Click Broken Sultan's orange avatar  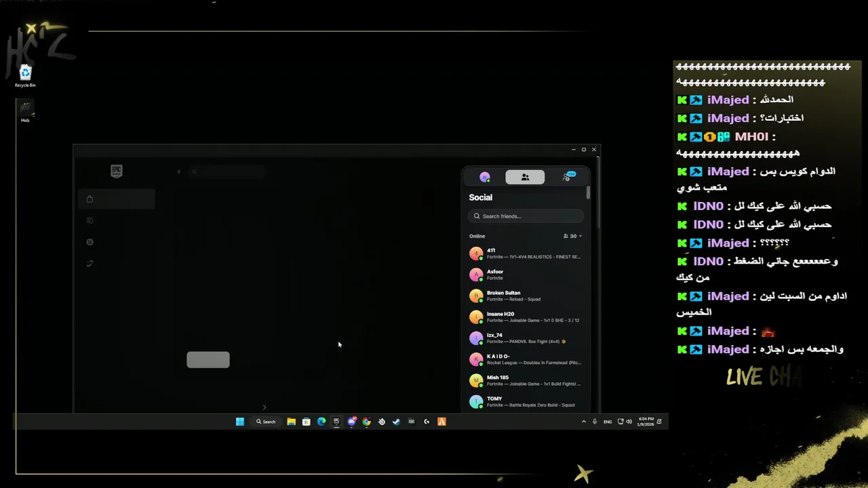[x=476, y=296]
